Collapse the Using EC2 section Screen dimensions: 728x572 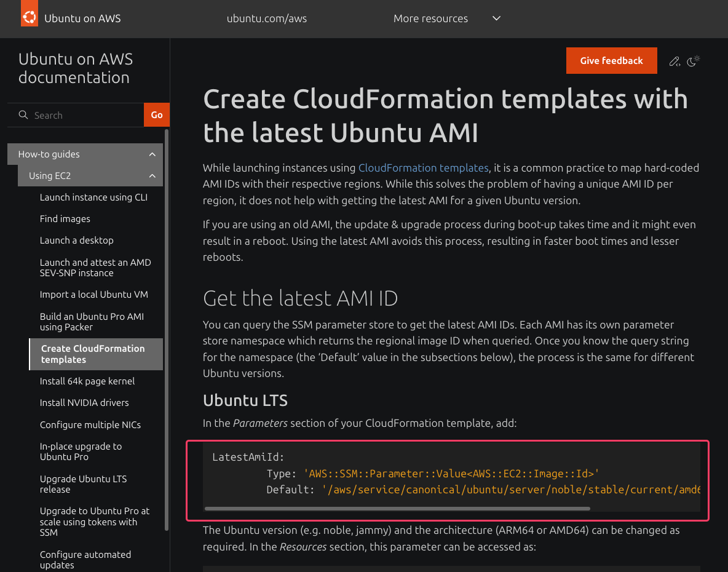152,176
